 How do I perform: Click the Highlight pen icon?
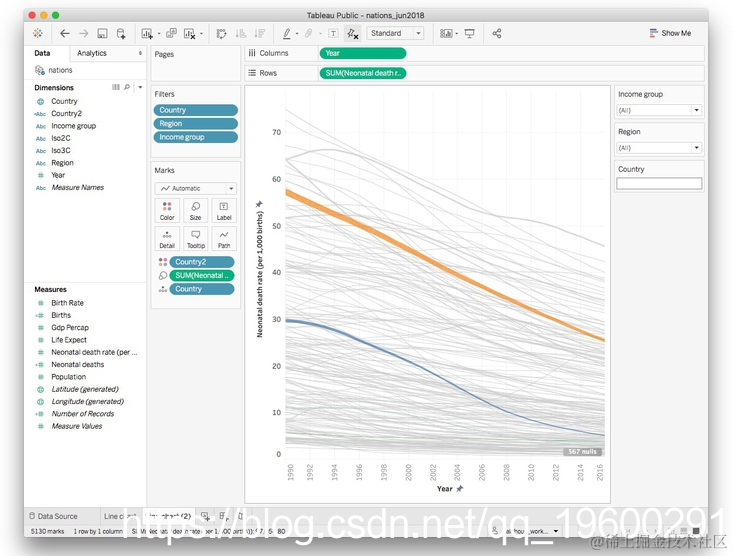(x=287, y=33)
